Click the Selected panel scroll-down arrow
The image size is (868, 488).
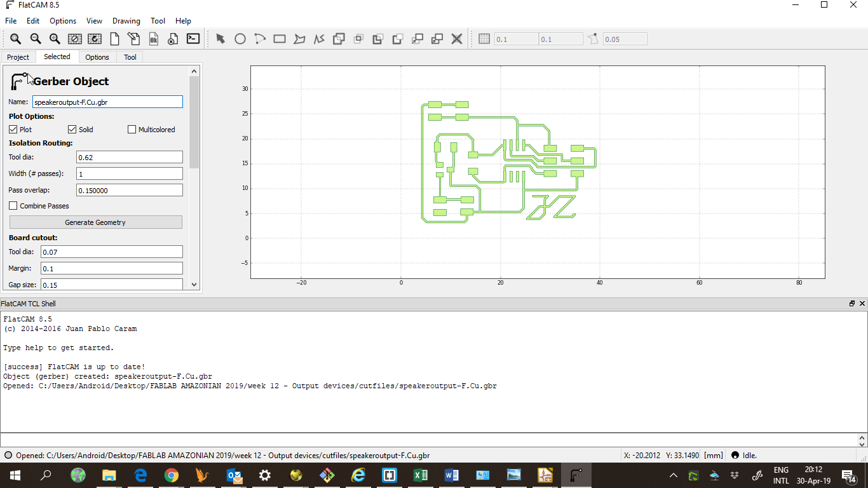[194, 285]
